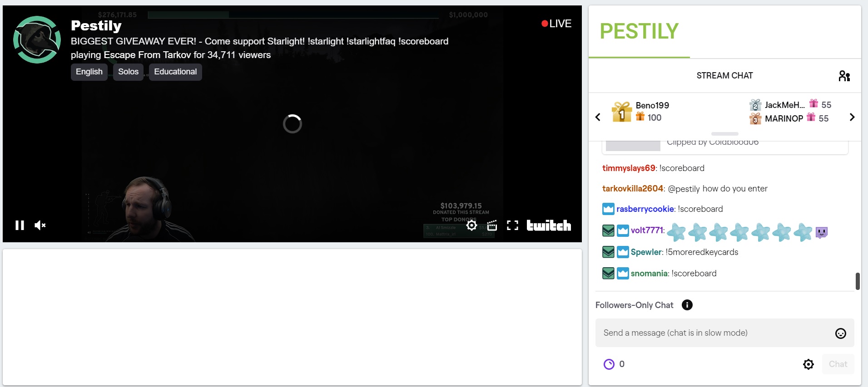Click the channel points clock icon
868x387 pixels.
[x=609, y=364]
